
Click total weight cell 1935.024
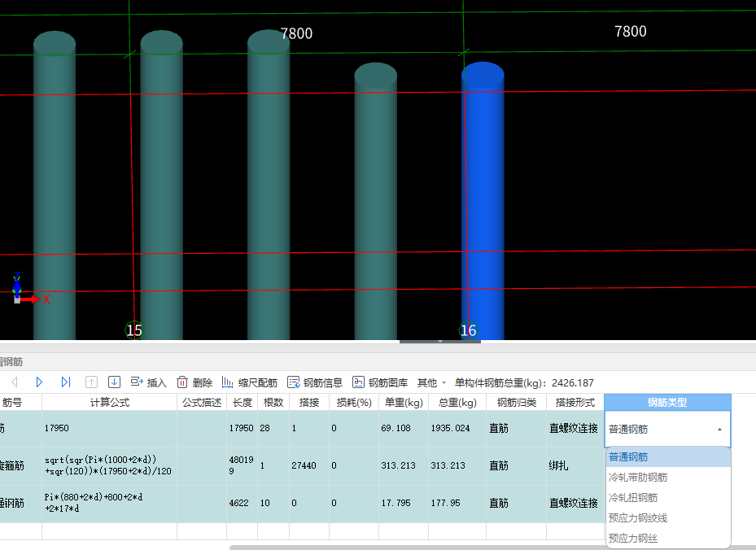pos(457,428)
